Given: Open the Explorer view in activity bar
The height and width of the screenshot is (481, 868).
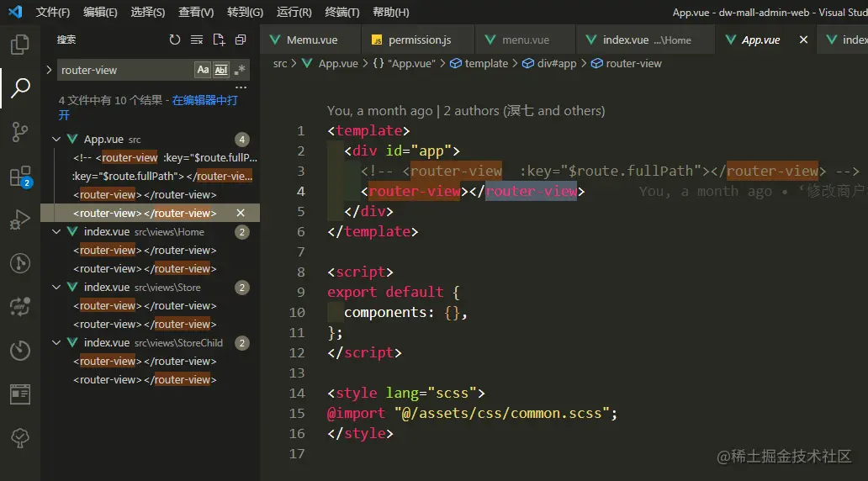Looking at the screenshot, I should [x=20, y=45].
